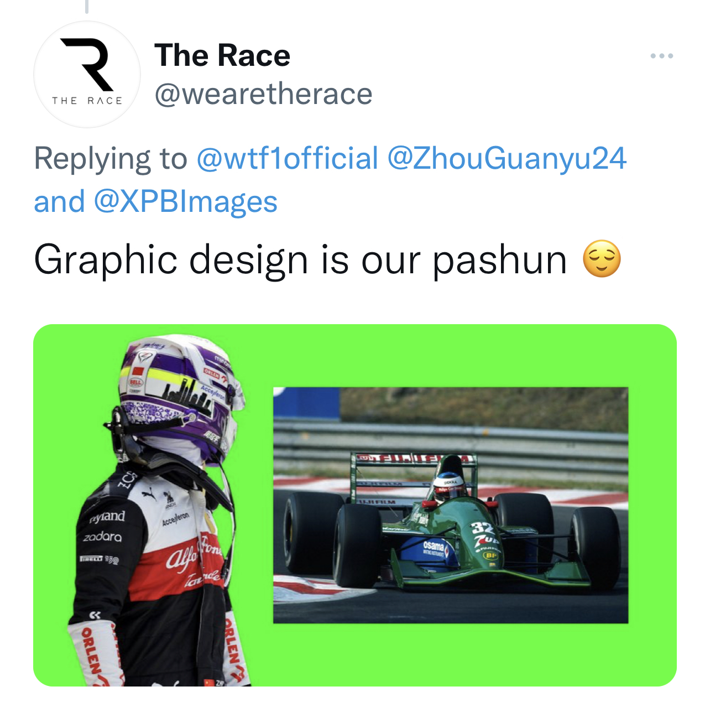Open the three-dot more options menu
Viewport: 710px width, 728px height.
661,56
